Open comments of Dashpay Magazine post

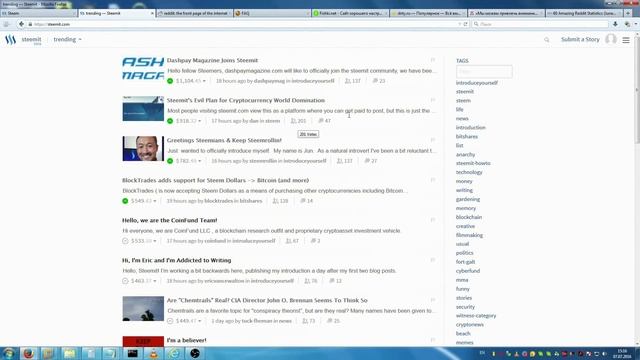pyautogui.click(x=379, y=81)
